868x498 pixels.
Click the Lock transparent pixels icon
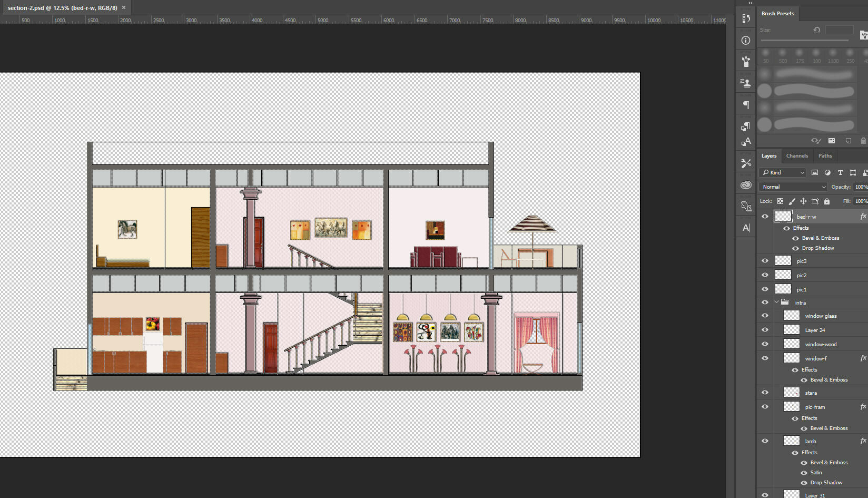point(781,202)
